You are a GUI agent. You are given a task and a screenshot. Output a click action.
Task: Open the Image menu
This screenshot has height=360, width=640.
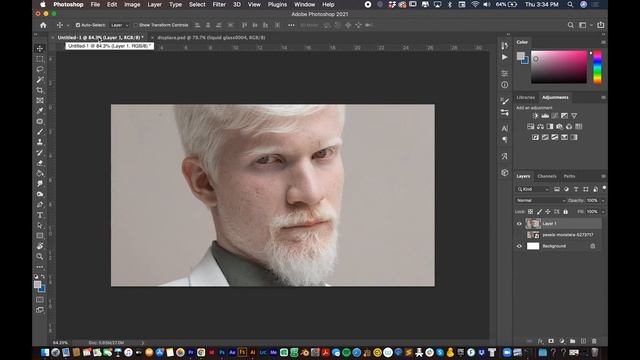pyautogui.click(x=132, y=4)
